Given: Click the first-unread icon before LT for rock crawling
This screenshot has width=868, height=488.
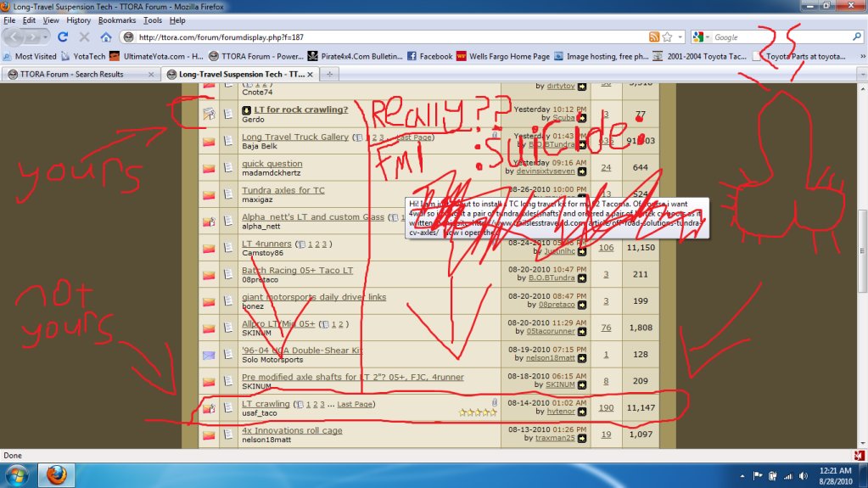Looking at the screenshot, I should coord(247,110).
